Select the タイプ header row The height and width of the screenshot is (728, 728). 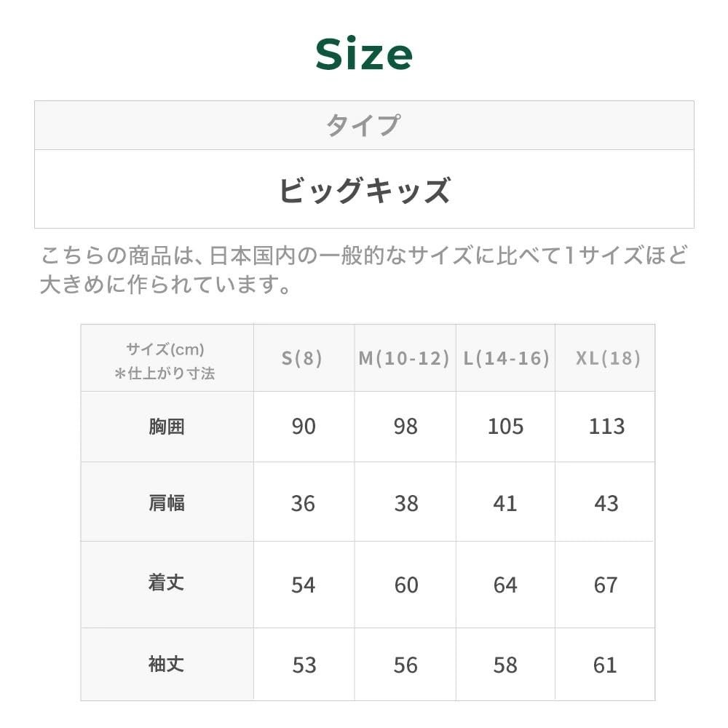coord(364,125)
